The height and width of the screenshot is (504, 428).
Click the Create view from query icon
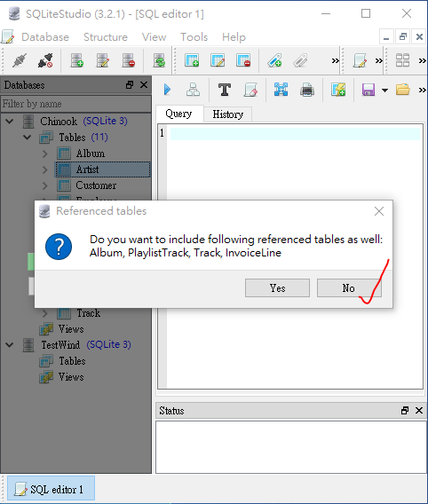338,90
